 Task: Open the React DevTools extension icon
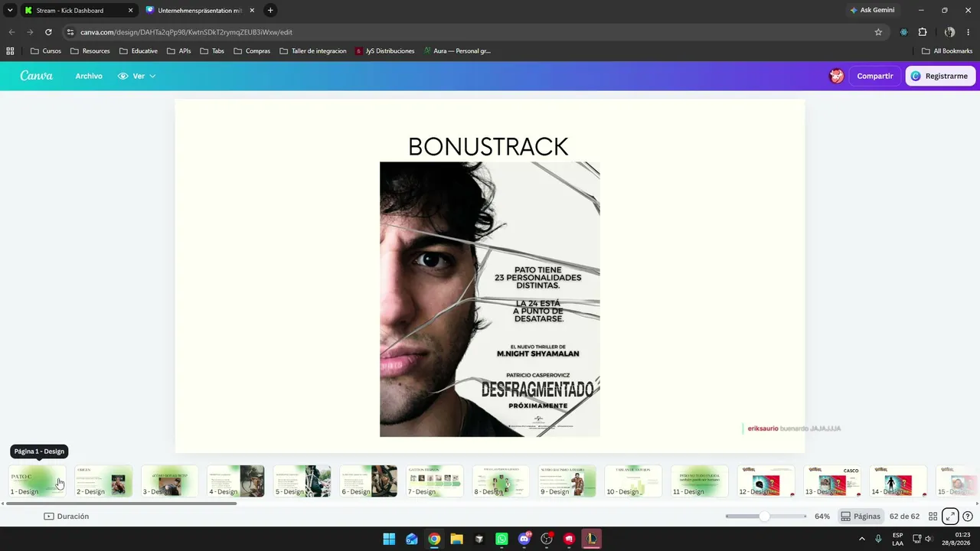point(904,32)
